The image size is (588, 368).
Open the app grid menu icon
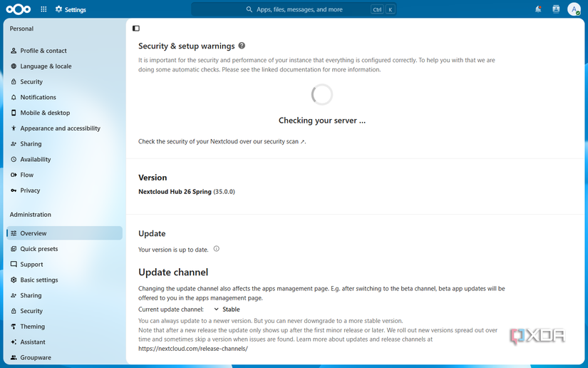43,9
